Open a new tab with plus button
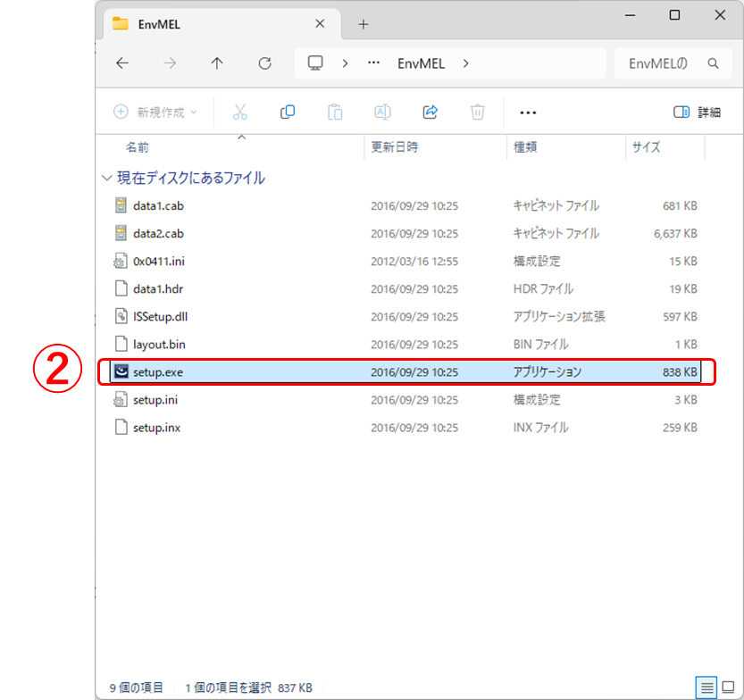The width and height of the screenshot is (744, 700). 363,24
